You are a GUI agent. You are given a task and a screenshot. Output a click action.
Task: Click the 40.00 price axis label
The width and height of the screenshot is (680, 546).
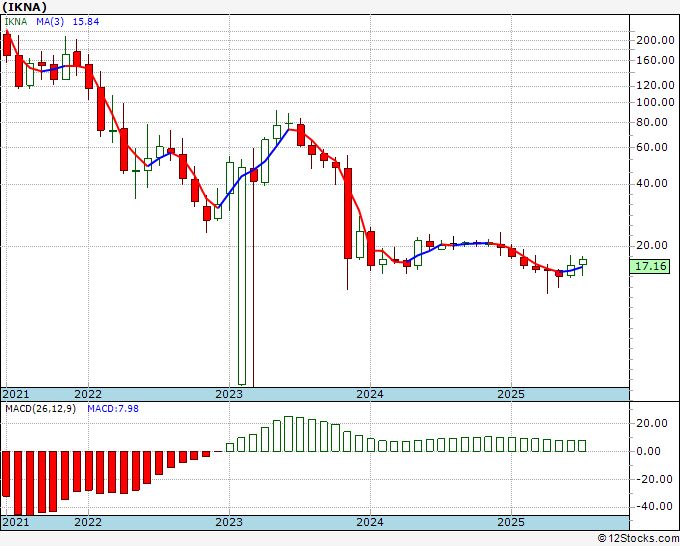652,183
